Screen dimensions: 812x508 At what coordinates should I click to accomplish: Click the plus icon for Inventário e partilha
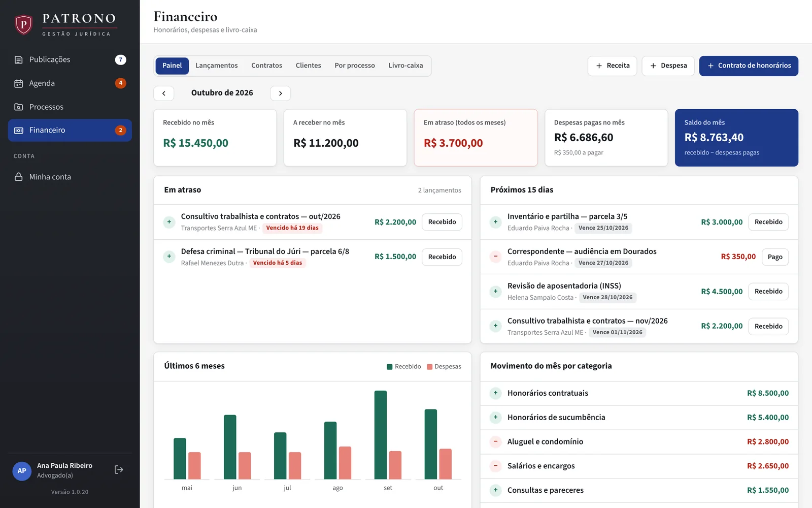[x=496, y=222]
